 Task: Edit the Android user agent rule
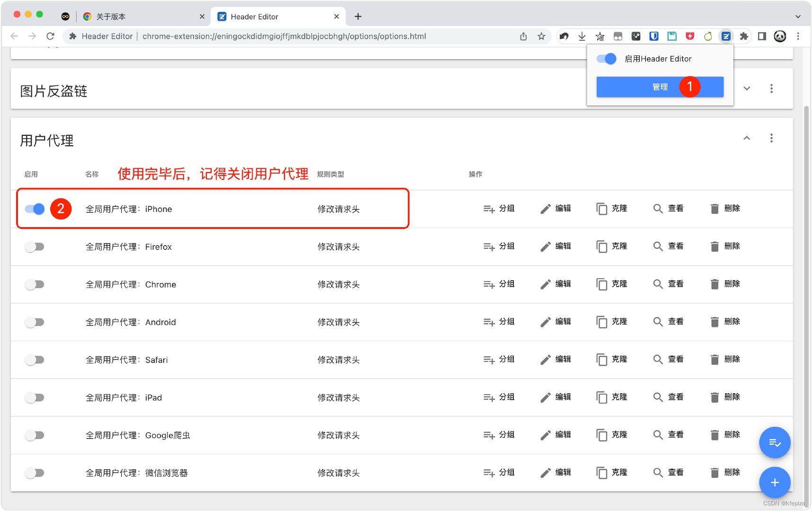[556, 322]
